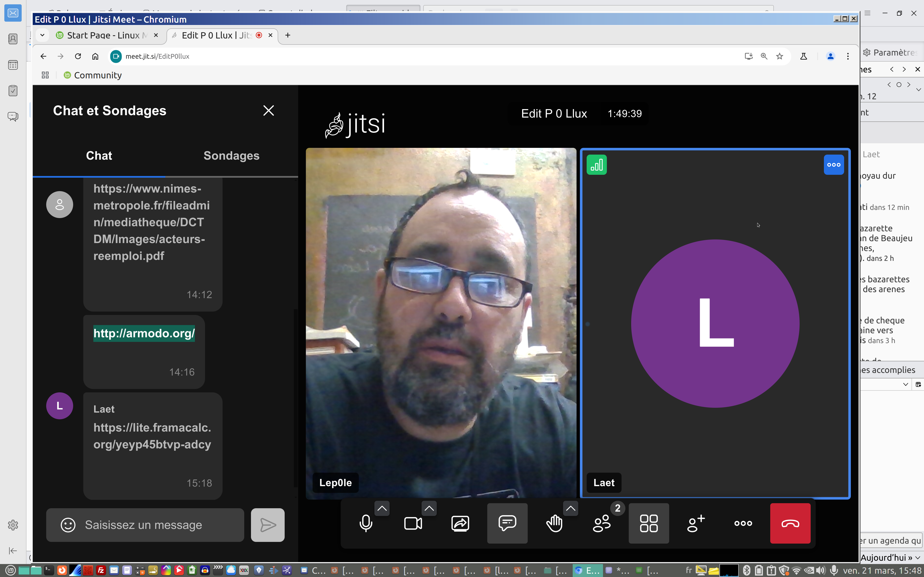Hang up the call with red button
The image size is (924, 577).
click(790, 523)
